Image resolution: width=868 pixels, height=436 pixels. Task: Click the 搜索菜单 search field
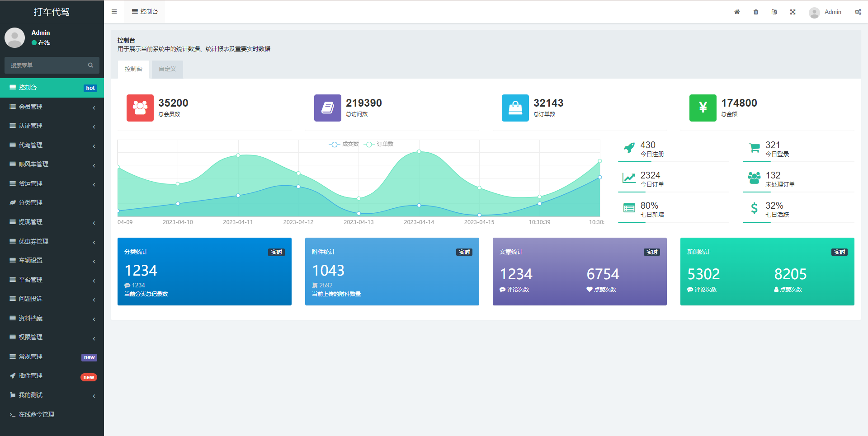45,66
